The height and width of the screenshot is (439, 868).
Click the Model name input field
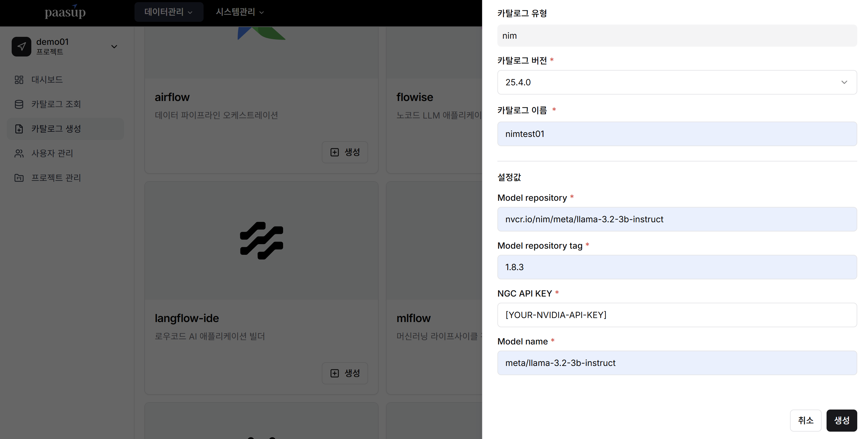677,363
